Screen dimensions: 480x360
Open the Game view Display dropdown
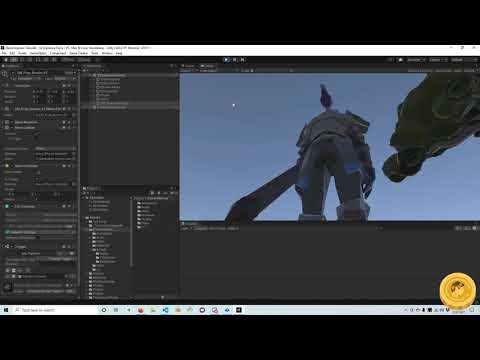coord(188,70)
